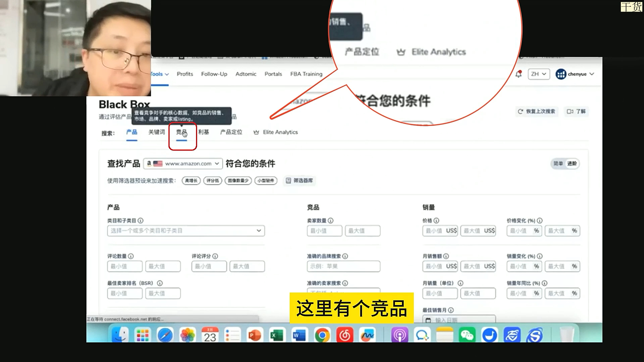Image resolution: width=644 pixels, height=362 pixels.
Task: Show info for 月销量 (单位)
Action: [x=460, y=283]
